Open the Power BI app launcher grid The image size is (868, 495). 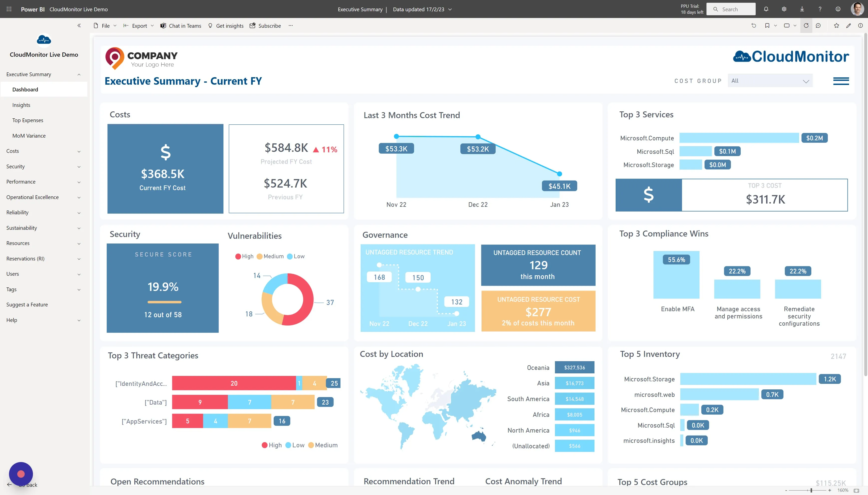point(9,9)
